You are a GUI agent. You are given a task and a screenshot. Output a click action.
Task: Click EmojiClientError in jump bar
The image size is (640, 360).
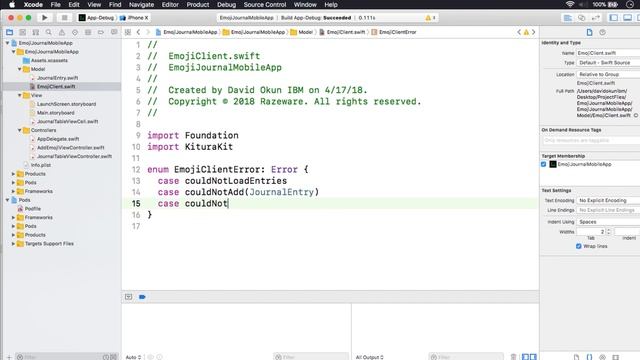point(393,32)
